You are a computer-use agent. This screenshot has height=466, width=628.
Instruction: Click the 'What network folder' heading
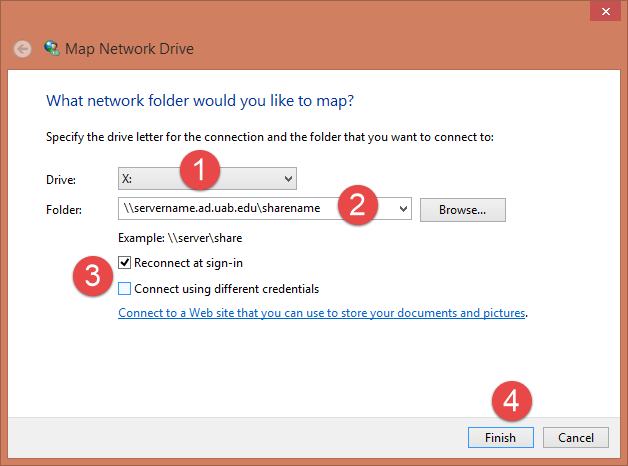click(200, 101)
